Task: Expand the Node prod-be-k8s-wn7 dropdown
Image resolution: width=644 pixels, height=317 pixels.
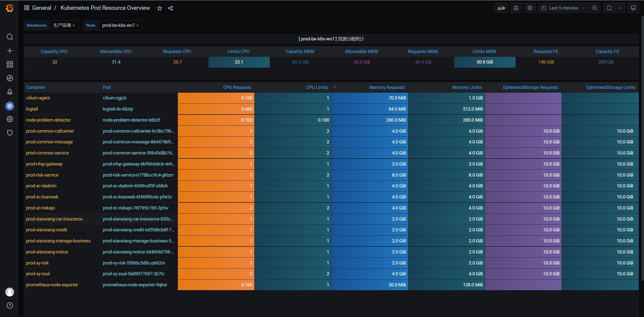Action: pos(120,25)
